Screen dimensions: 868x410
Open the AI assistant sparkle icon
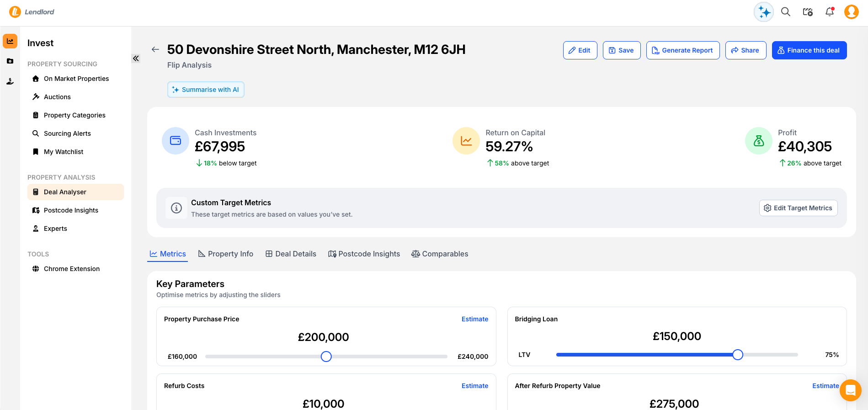point(763,12)
